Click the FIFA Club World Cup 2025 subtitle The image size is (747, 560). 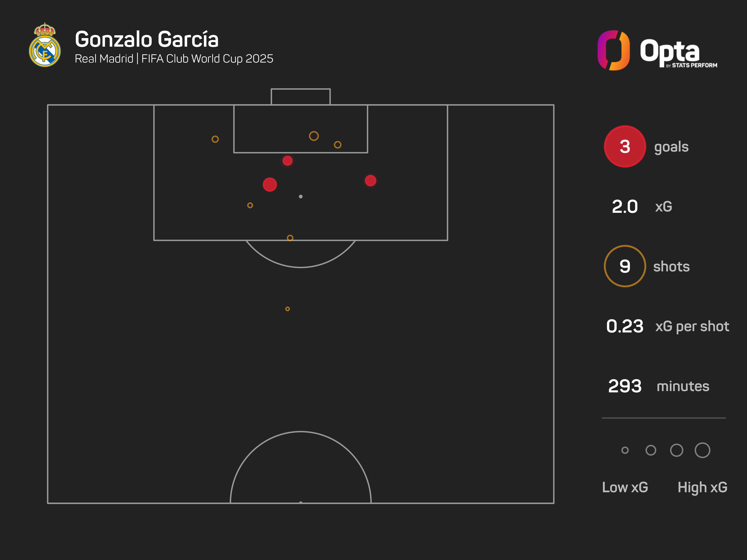click(207, 59)
